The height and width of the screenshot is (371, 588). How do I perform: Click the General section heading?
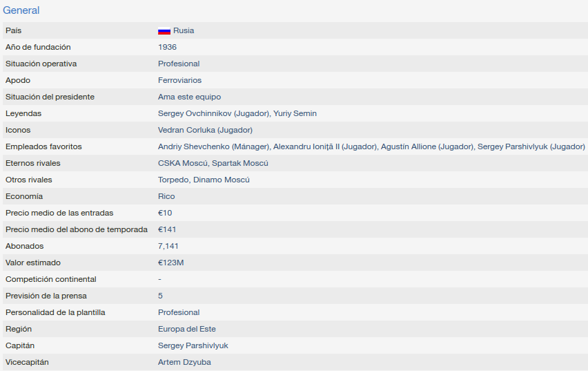point(21,10)
